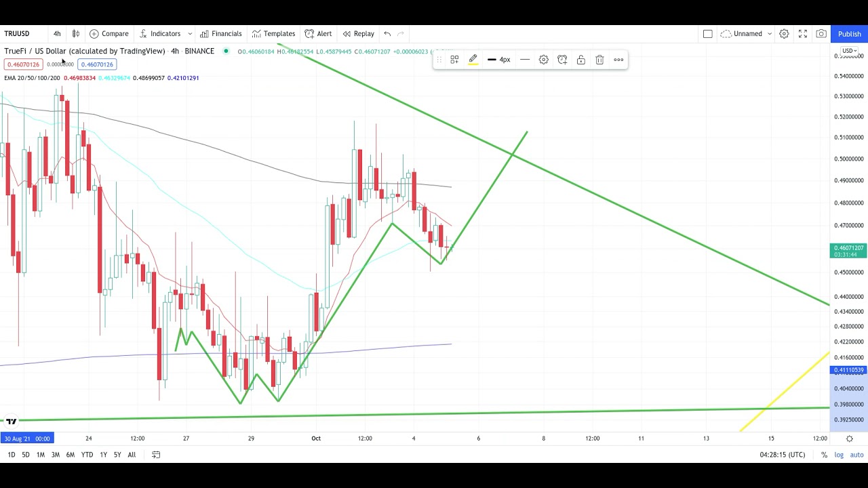Click Compare to add a symbol
This screenshot has height=488, width=868.
[109, 33]
